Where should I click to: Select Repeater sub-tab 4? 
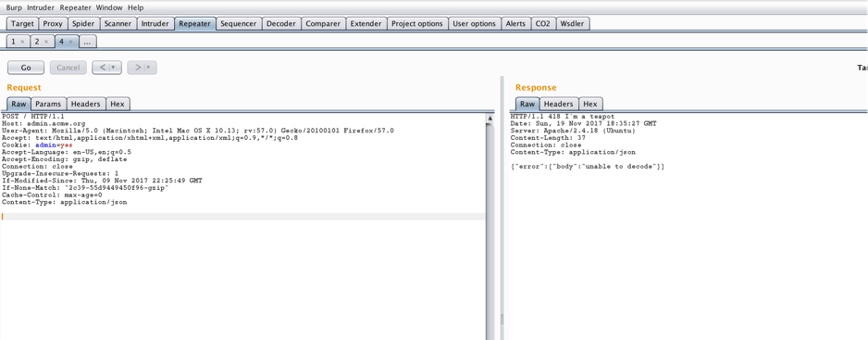[x=61, y=42]
